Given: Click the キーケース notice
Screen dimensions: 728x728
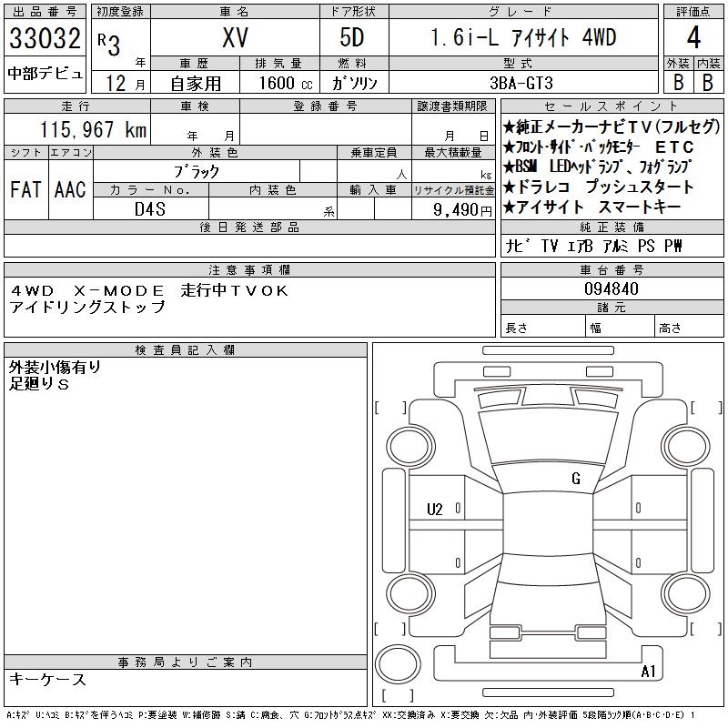Looking at the screenshot, I should pyautogui.click(x=48, y=679).
